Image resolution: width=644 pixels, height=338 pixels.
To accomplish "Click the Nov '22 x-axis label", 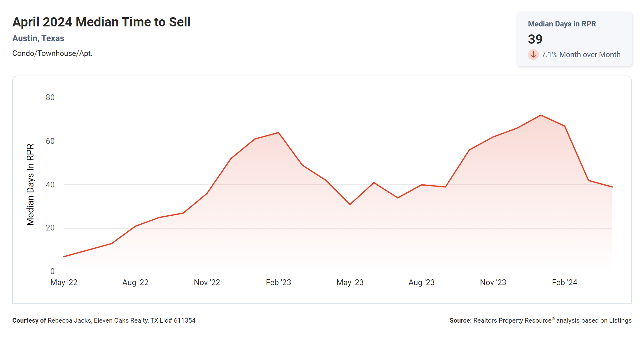I will click(207, 282).
